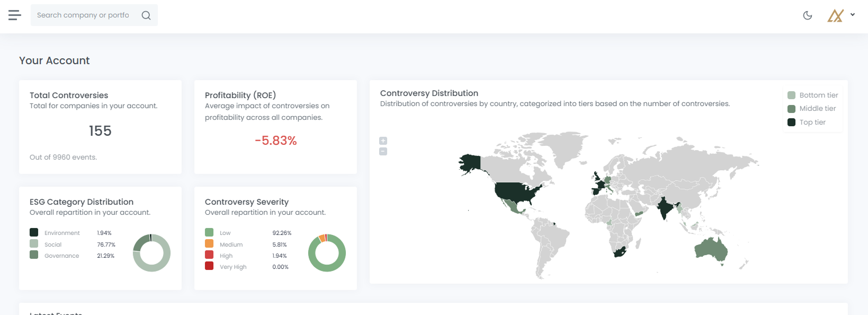Image resolution: width=868 pixels, height=315 pixels.
Task: Click the company logo avatar
Action: coord(836,15)
